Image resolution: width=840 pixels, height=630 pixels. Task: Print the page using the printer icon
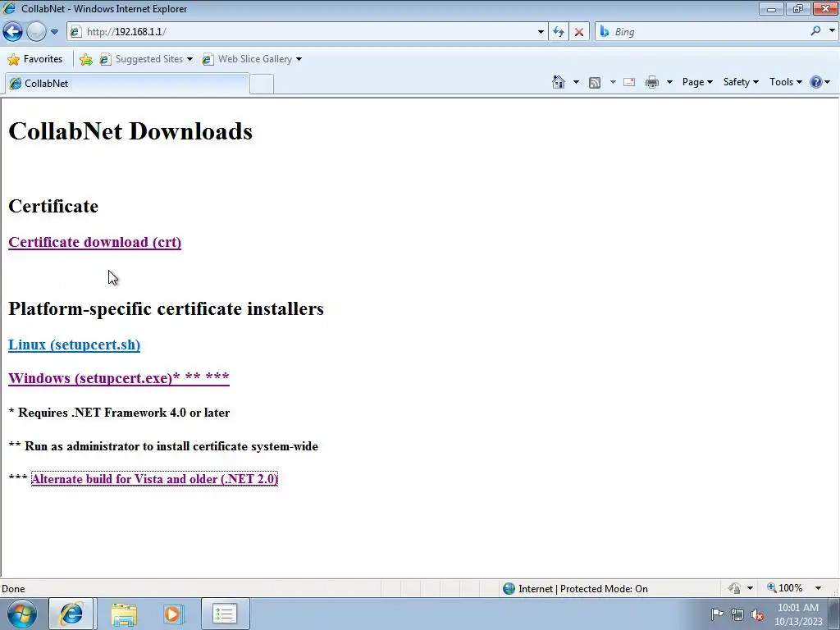(652, 82)
